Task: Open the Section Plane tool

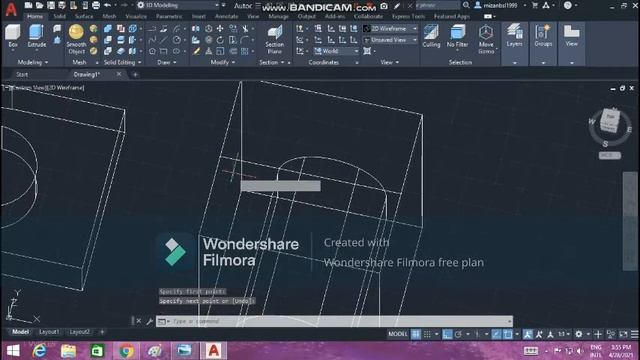Action: point(274,39)
